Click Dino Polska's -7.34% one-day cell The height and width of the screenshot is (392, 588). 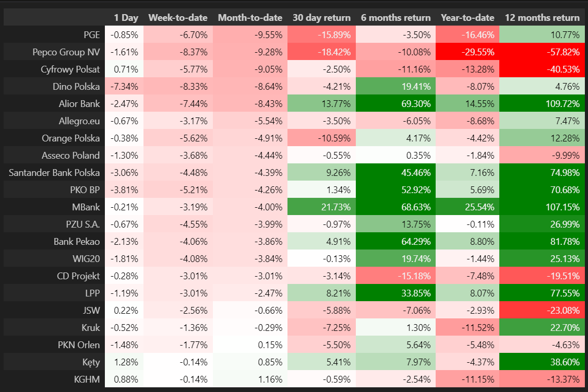(x=124, y=86)
